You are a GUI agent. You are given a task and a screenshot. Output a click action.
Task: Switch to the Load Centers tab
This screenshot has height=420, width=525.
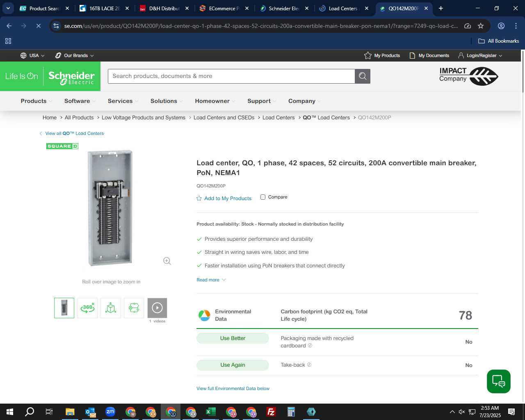pos(344,8)
